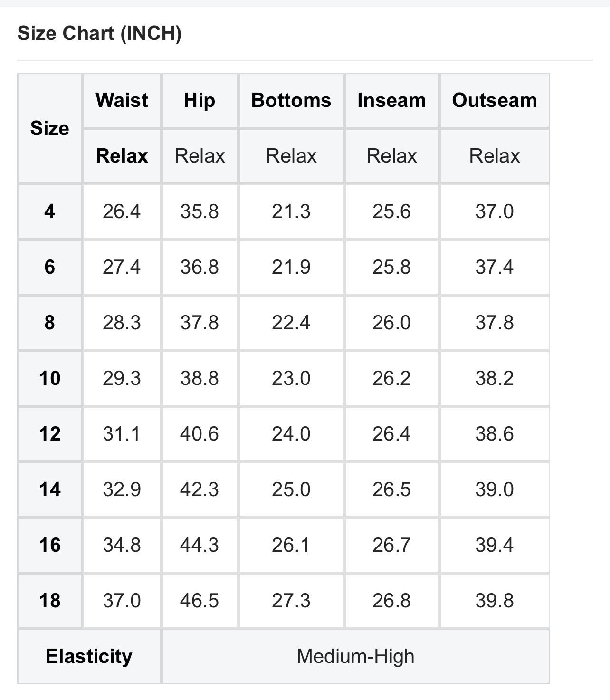Image resolution: width=610 pixels, height=700 pixels.
Task: Select the bold Relax label under Waist
Action: [x=122, y=156]
